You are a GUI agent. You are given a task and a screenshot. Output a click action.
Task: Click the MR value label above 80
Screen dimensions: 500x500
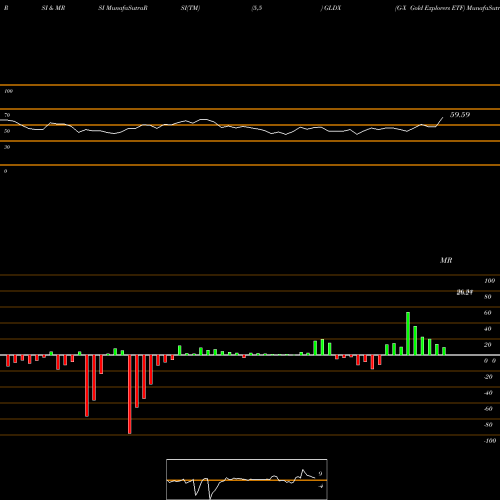[465, 293]
